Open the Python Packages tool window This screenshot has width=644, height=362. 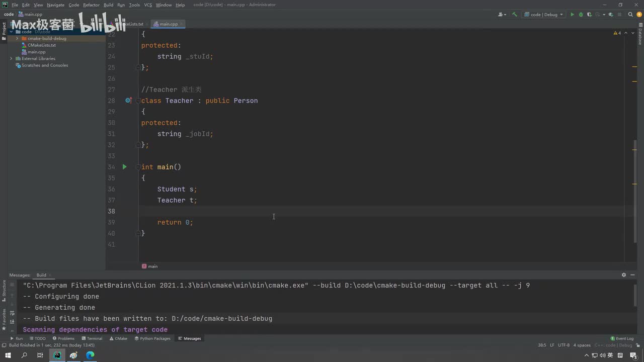(x=152, y=338)
